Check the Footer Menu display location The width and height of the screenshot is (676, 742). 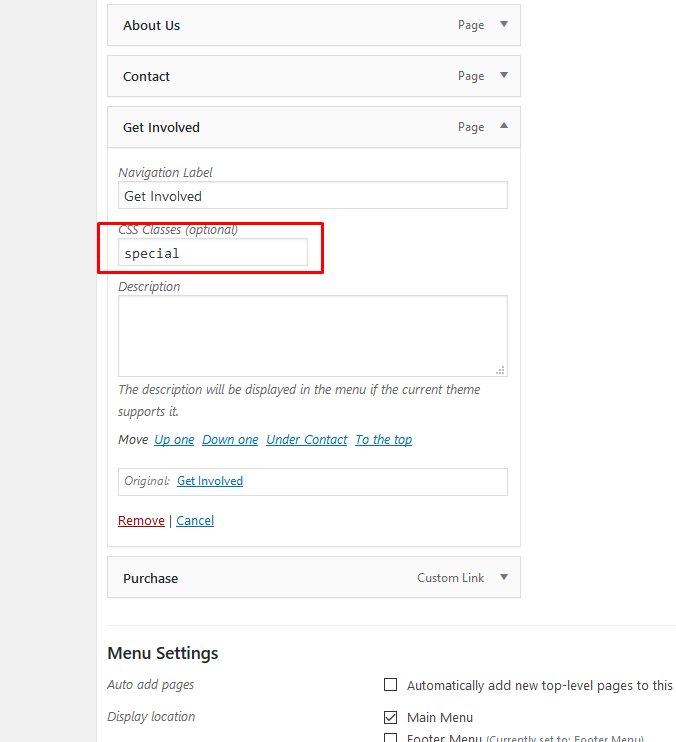391,738
